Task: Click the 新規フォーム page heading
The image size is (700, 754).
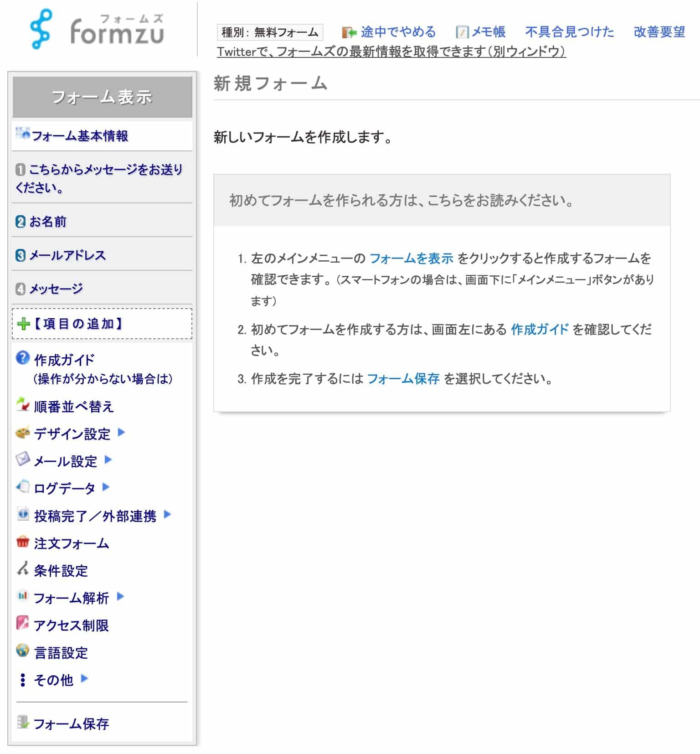Action: pyautogui.click(x=271, y=83)
